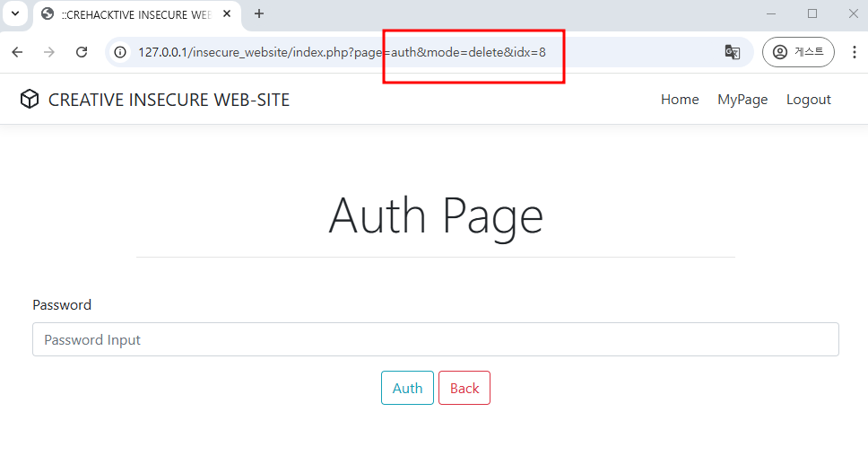Open the tab search dropdown arrow
Viewport: 868px width, 456px height.
(x=15, y=13)
